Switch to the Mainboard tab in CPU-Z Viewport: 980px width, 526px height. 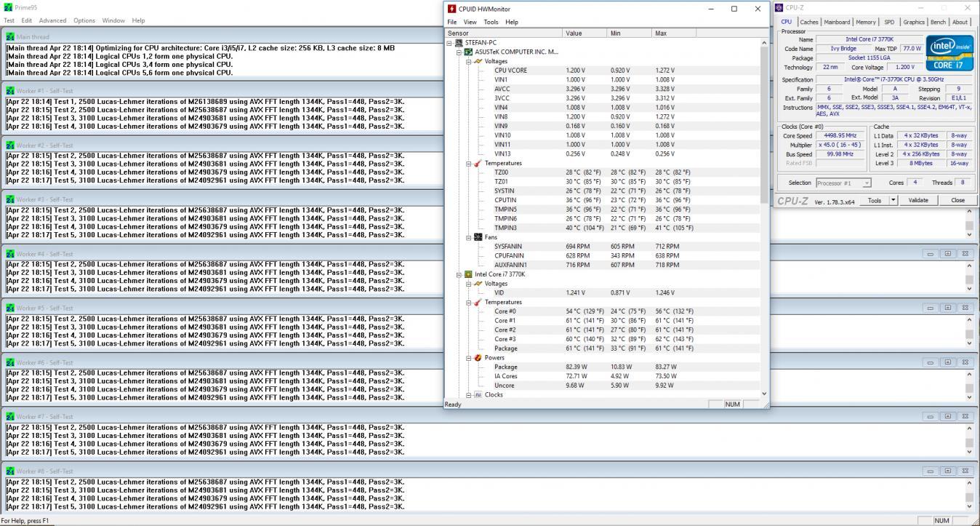(x=837, y=22)
